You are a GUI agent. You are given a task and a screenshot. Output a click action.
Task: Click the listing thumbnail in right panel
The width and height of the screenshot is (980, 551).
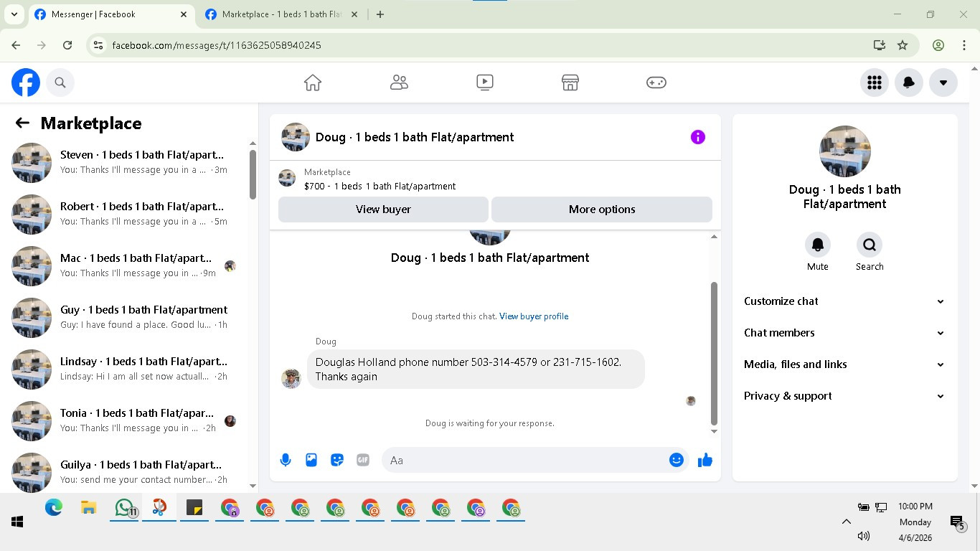tap(844, 151)
